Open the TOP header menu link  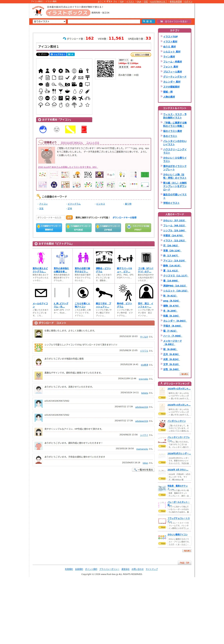[122, 2]
